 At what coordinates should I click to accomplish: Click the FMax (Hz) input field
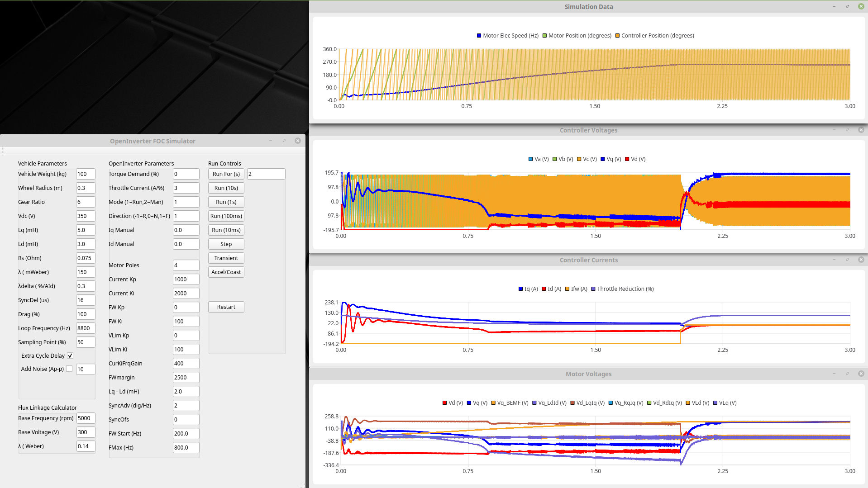point(186,448)
